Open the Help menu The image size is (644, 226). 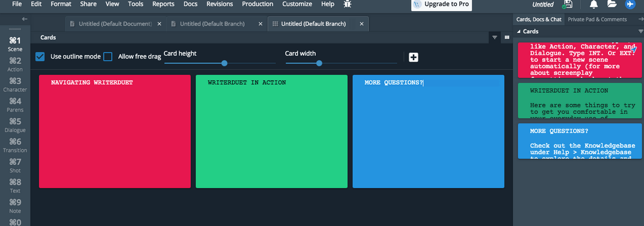tap(327, 4)
